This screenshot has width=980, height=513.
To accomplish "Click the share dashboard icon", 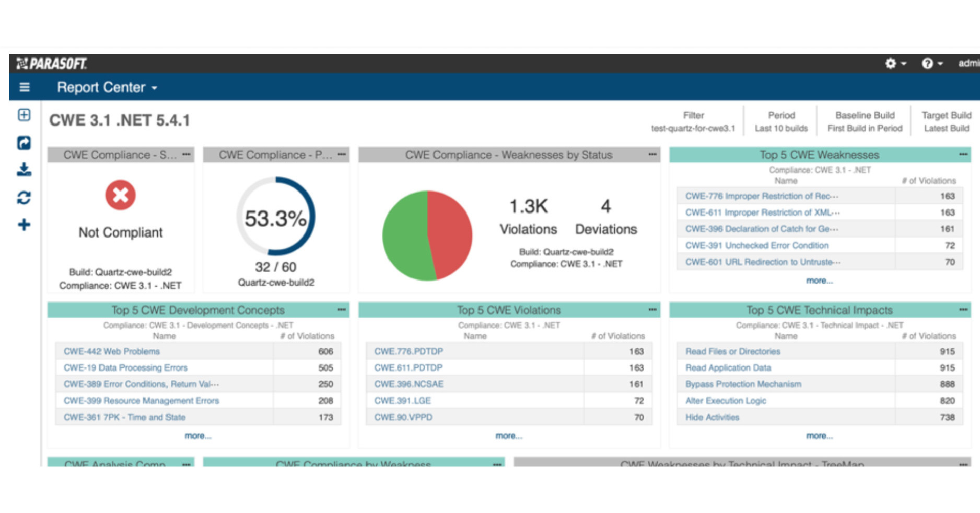I will (x=24, y=143).
